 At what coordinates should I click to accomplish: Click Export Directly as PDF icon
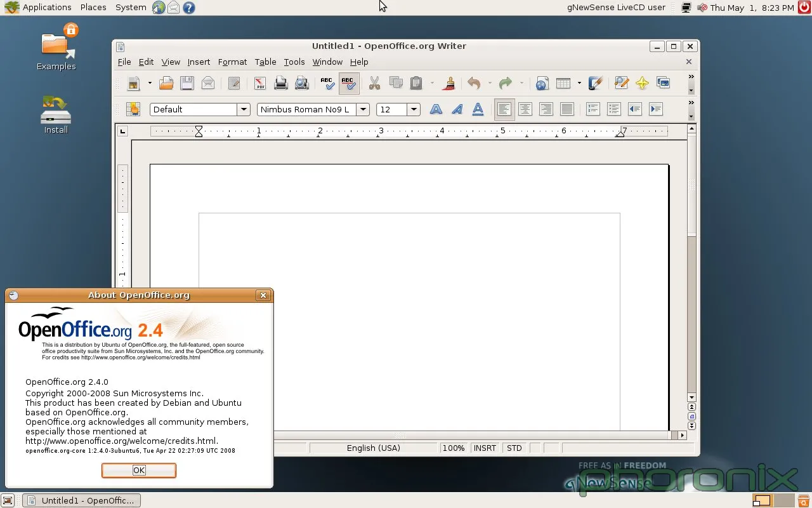pyautogui.click(x=260, y=83)
